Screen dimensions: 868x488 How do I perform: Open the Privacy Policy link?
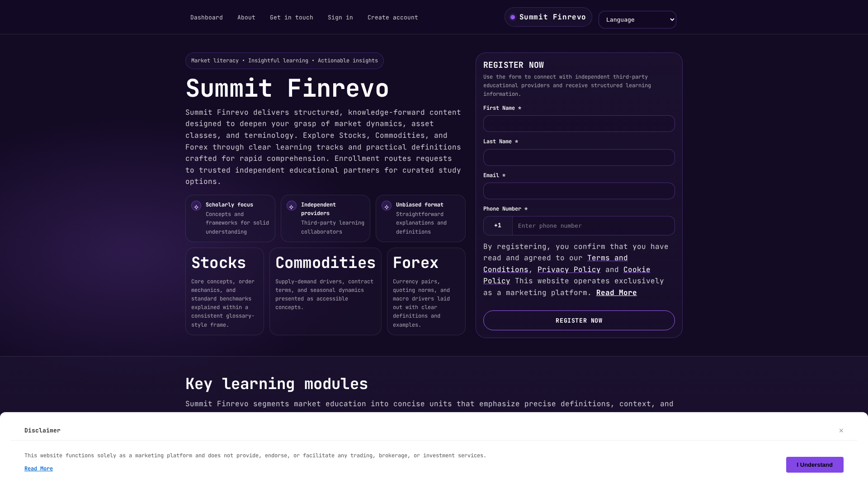[569, 270]
